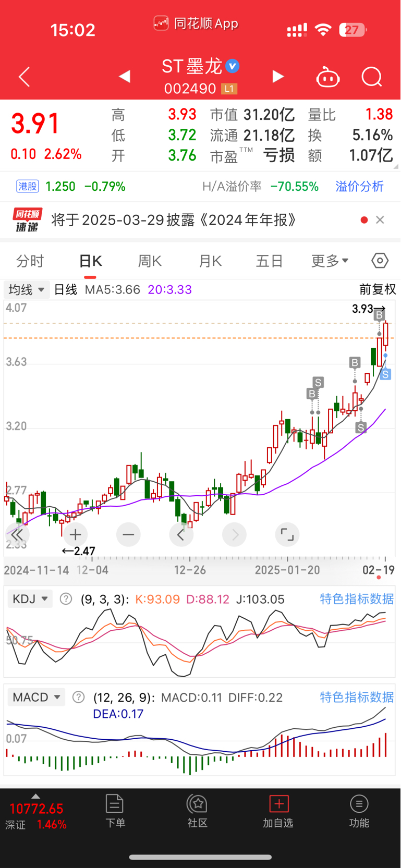Open the 更多 period dropdown
The height and width of the screenshot is (868, 401).
point(330,260)
